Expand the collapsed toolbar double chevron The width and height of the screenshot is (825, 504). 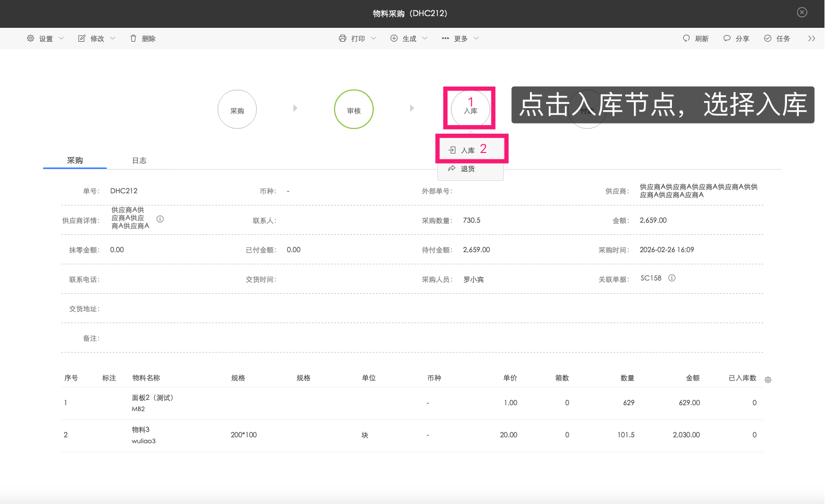pos(812,39)
